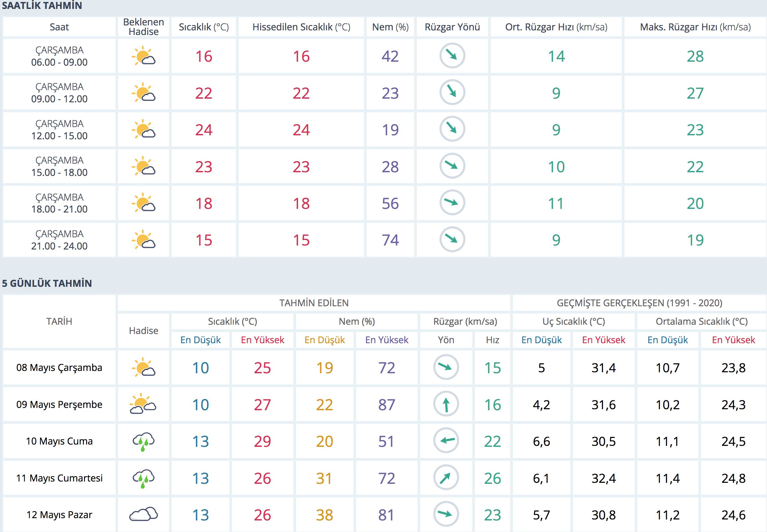This screenshot has width=767, height=532.
Task: Click the northeast wind arrow on 11 Mayıs Cumartesi
Action: coord(446,478)
